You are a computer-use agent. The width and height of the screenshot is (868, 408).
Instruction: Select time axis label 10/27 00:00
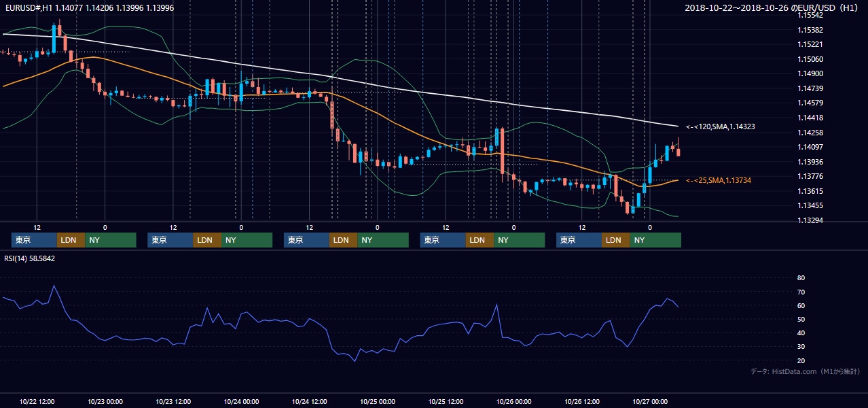(649, 401)
